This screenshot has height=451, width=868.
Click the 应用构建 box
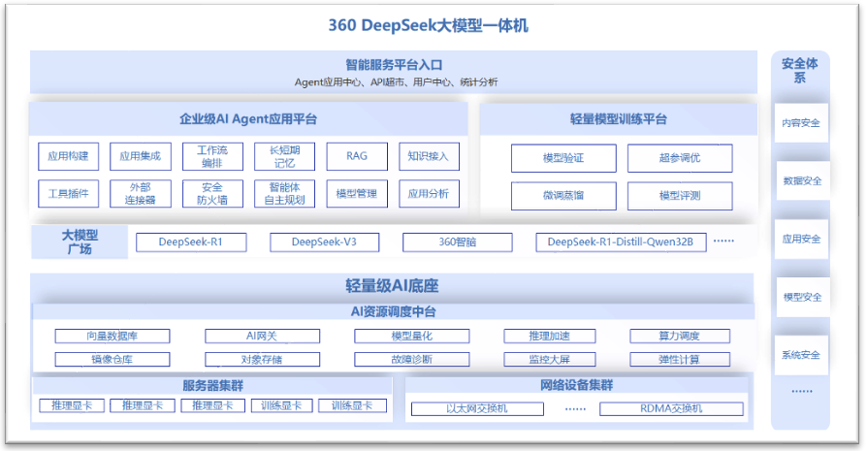68,156
